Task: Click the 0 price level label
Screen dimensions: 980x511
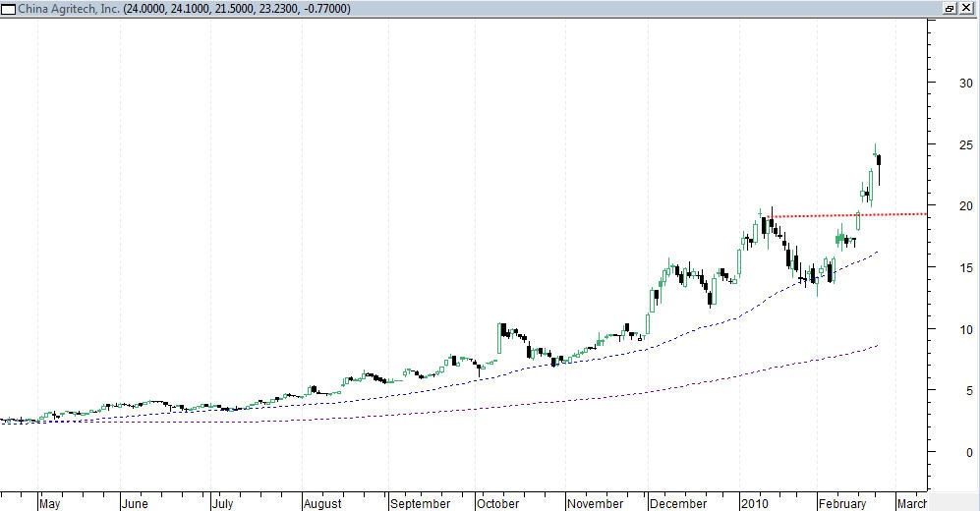Action: (969, 452)
